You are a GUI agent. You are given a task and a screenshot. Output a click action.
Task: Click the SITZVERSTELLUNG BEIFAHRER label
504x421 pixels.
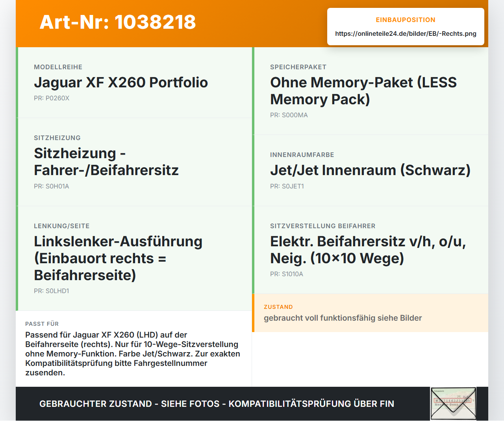coord(323,226)
